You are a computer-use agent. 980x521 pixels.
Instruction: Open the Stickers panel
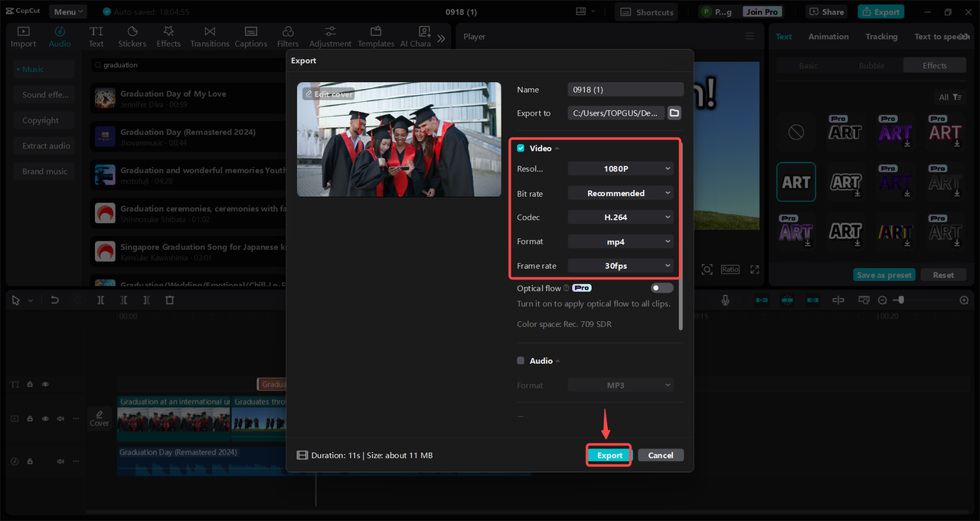132,37
